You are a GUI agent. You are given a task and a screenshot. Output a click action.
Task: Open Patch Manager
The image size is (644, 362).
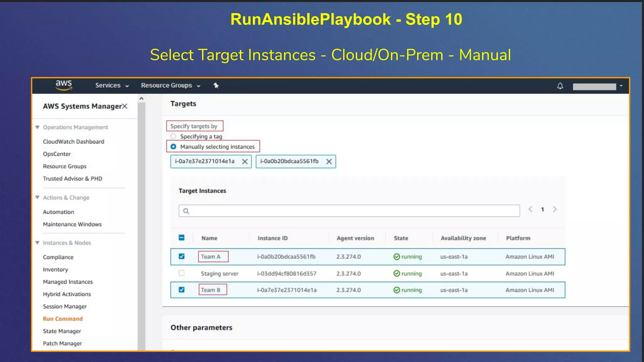click(x=63, y=343)
